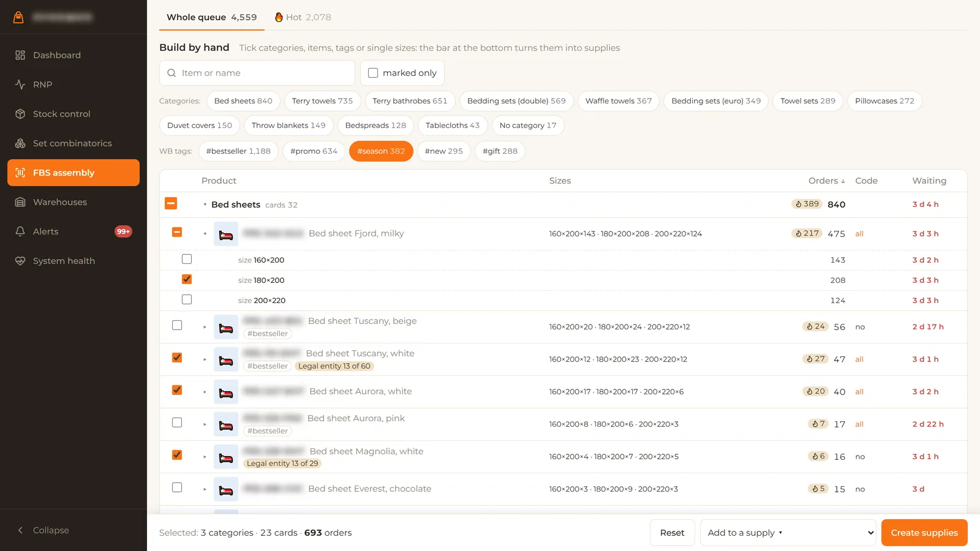
Task: Open Warehouses building icon
Action: tap(20, 202)
